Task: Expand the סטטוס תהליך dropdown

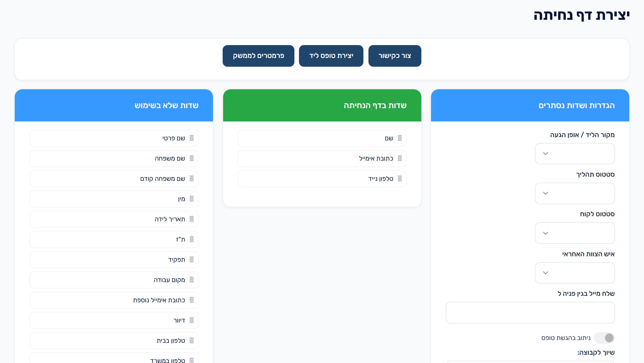Action: (575, 193)
